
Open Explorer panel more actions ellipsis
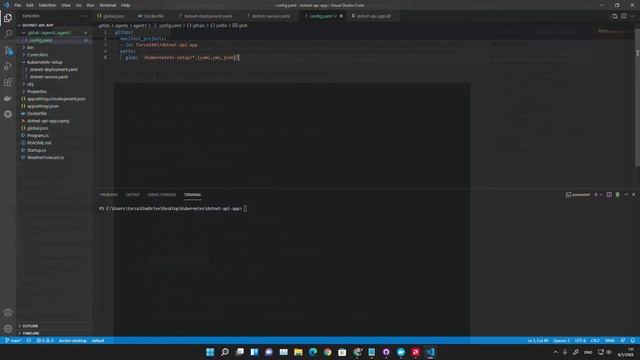coord(85,16)
